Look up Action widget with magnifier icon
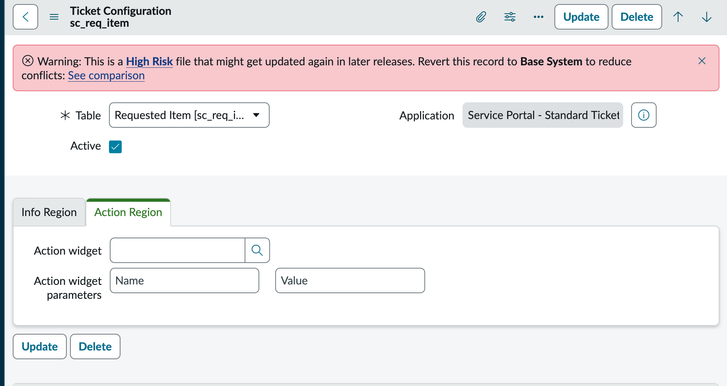Screen dimensions: 727x386 257,250
